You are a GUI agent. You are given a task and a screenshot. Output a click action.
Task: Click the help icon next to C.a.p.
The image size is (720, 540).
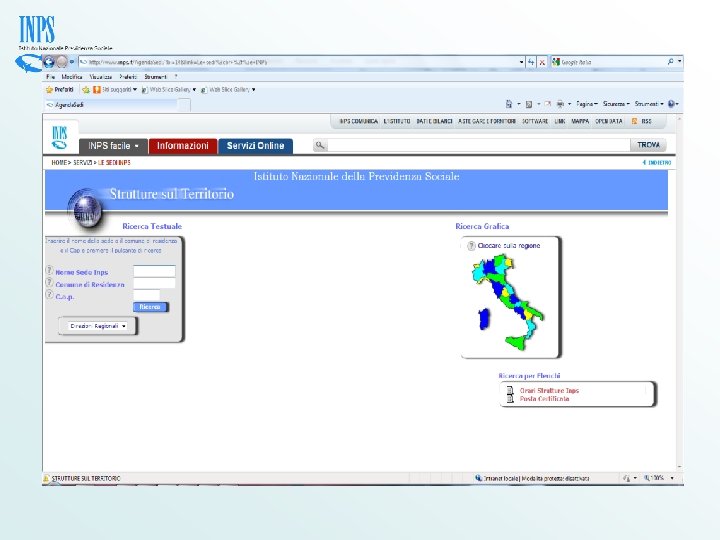(49, 294)
